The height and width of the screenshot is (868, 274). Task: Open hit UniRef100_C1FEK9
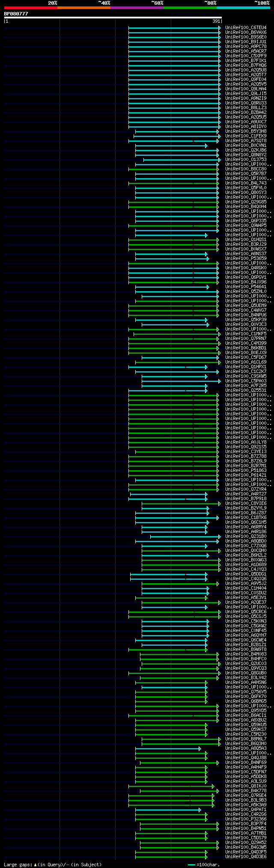246,136
